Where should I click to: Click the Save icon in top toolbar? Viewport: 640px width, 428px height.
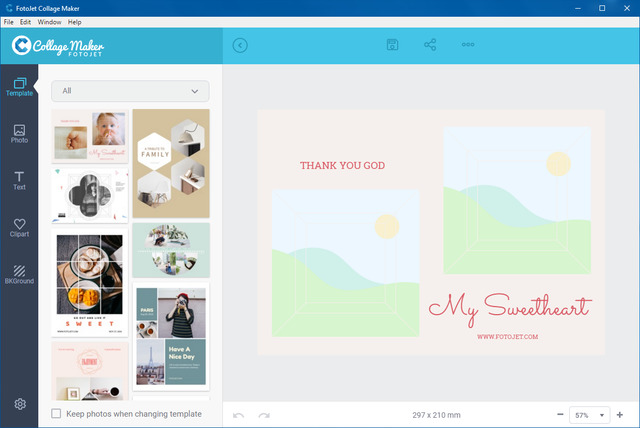tap(393, 45)
